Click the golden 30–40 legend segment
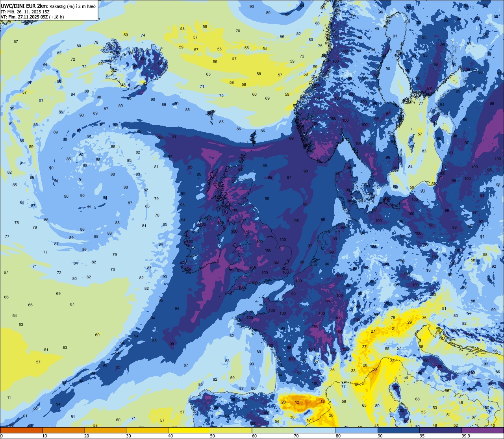The width and height of the screenshot is (504, 439). coord(147,430)
